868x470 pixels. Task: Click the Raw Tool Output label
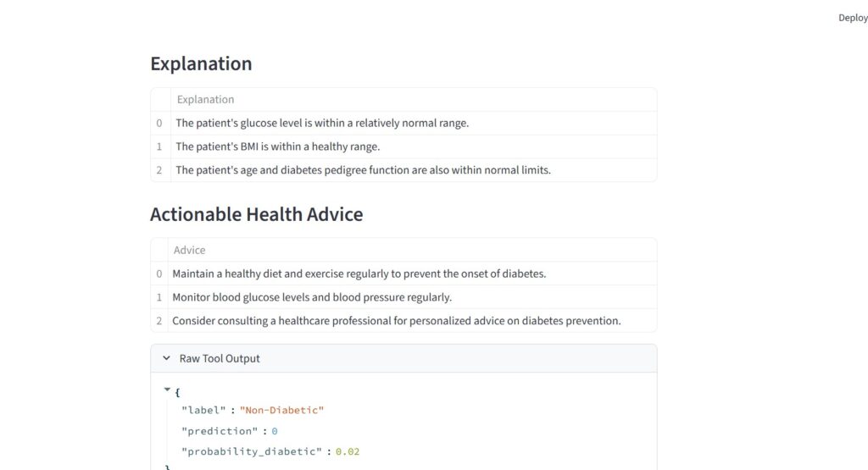click(220, 358)
